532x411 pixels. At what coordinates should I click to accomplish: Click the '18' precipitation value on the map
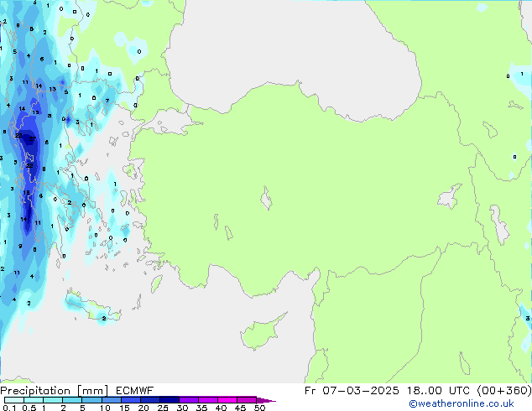27,193
